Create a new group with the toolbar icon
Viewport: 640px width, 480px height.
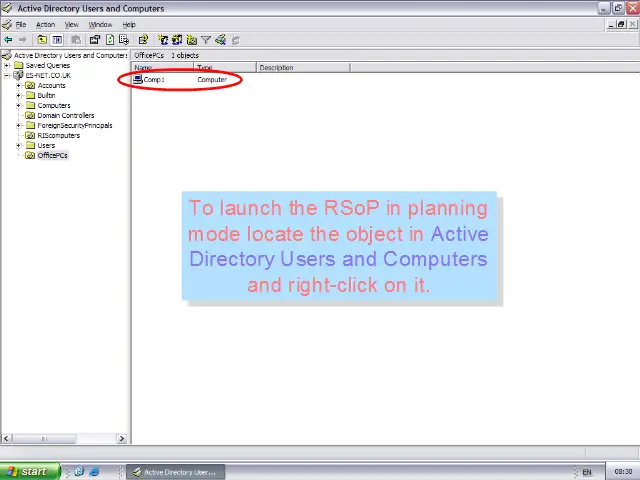177,40
